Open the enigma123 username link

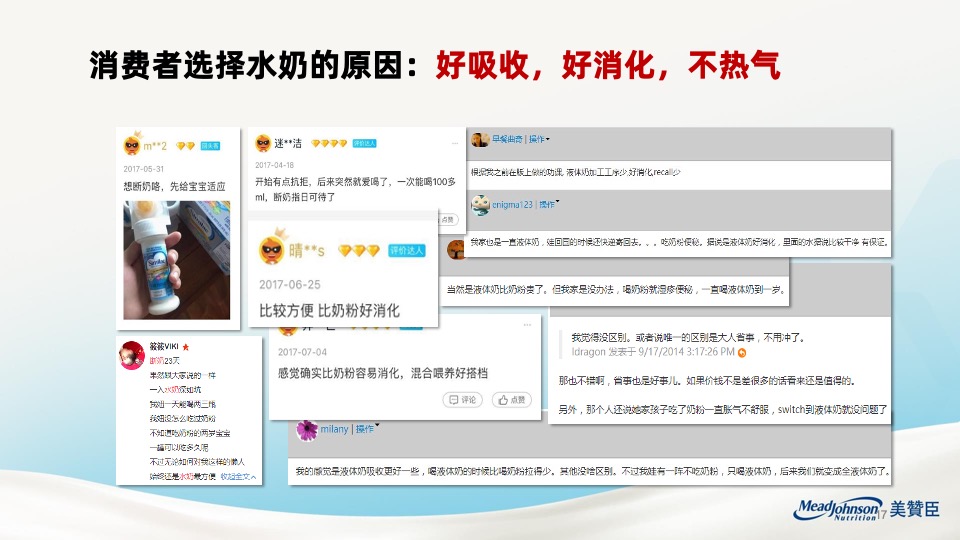coord(512,204)
